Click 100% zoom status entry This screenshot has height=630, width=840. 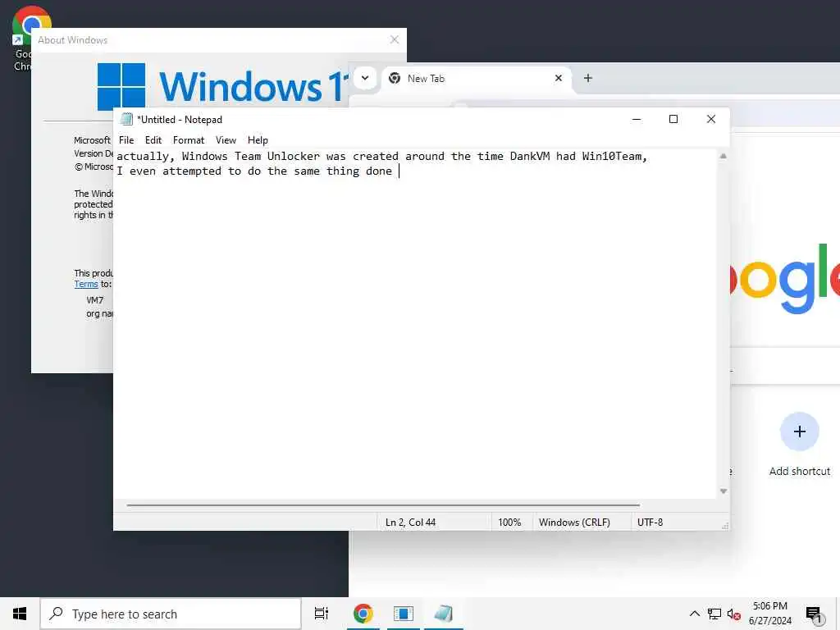(509, 522)
